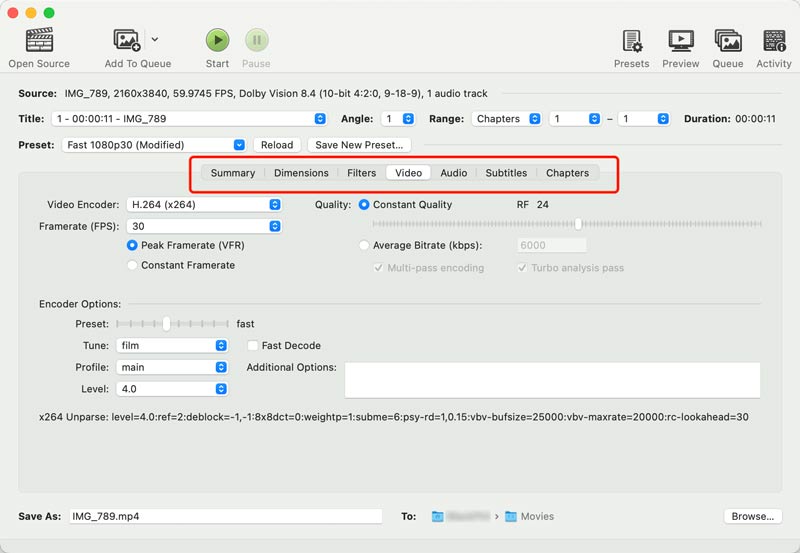The image size is (800, 553).
Task: Adjust the Constant Quality RF slider
Action: click(x=577, y=223)
